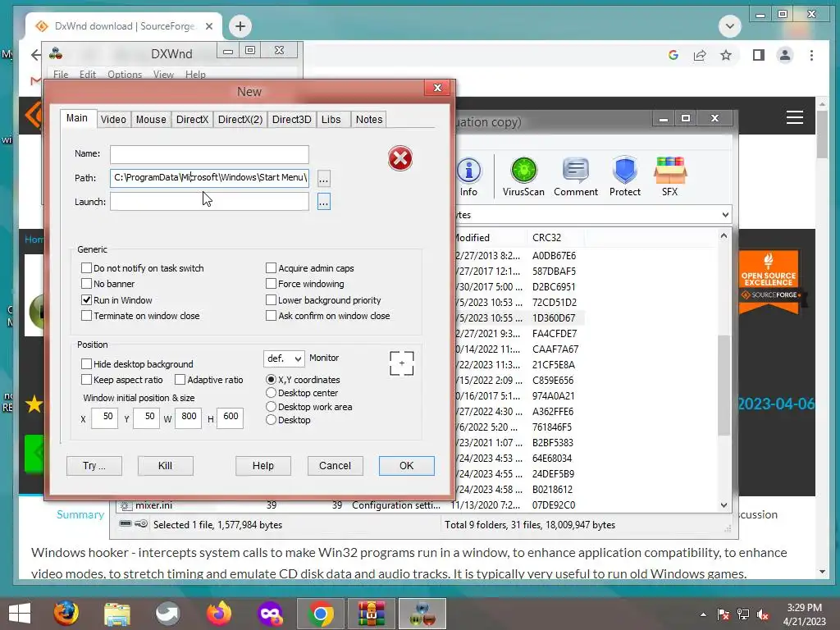Open a new Chrome tab
The image size is (840, 630).
click(x=240, y=26)
